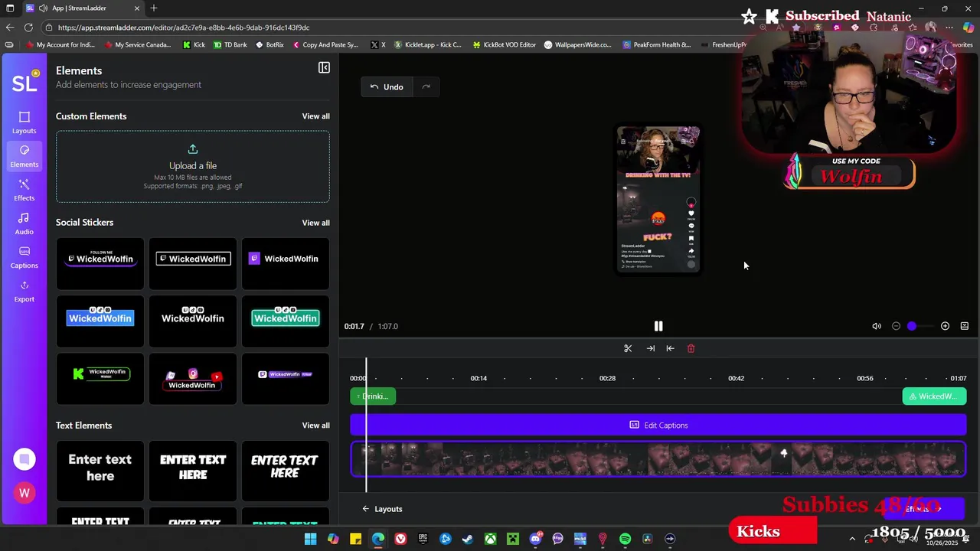Open the Audio sidebar section

(x=24, y=223)
